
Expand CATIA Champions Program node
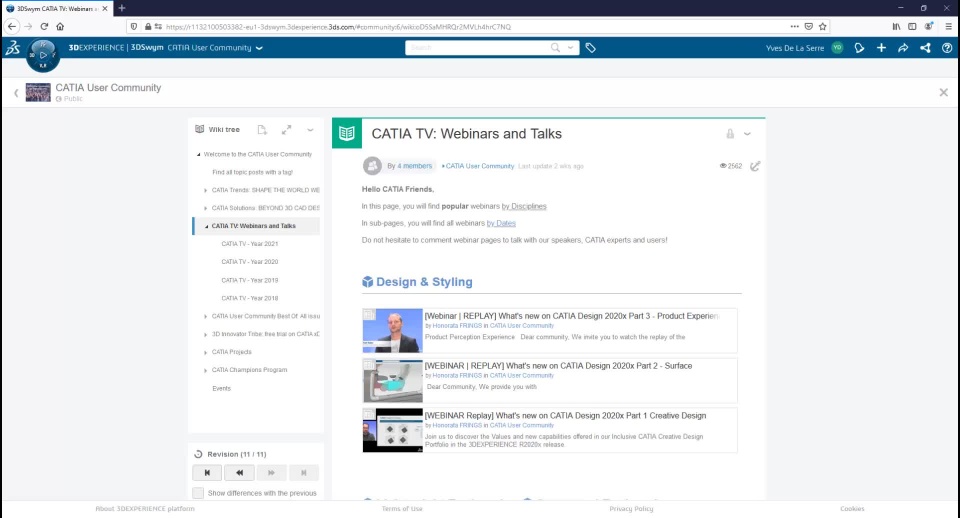pyautogui.click(x=206, y=370)
